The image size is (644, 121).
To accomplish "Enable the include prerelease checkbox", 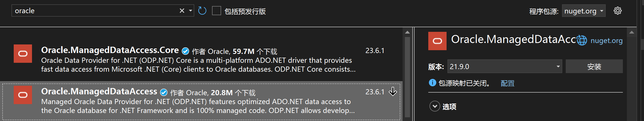I will click(217, 11).
